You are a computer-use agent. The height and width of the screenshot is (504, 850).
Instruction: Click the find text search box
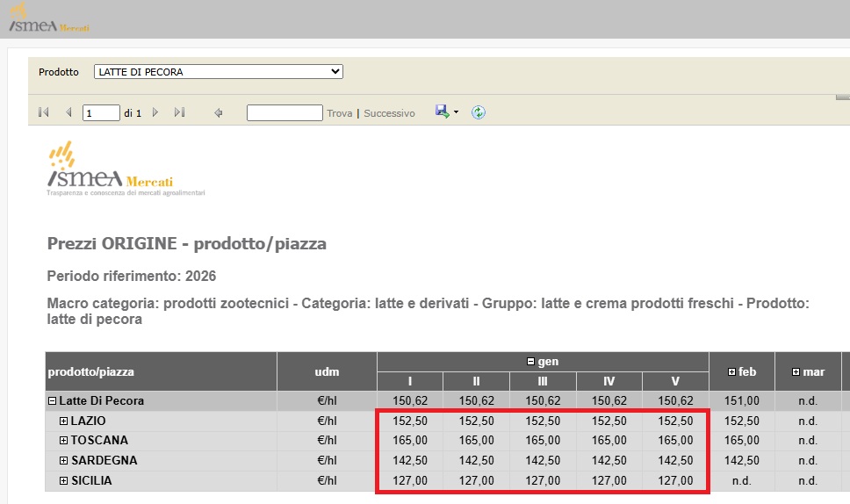285,112
